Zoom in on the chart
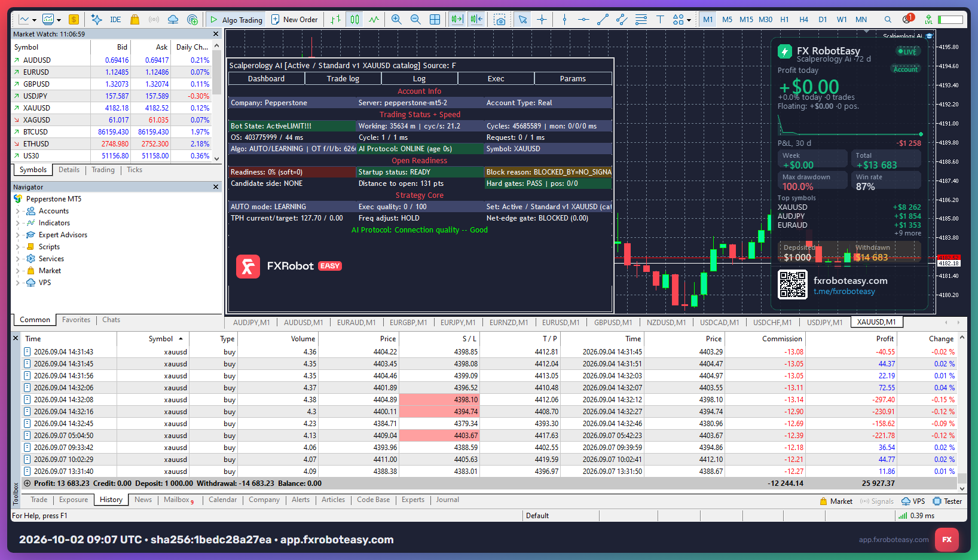Image resolution: width=978 pixels, height=560 pixels. [x=396, y=20]
